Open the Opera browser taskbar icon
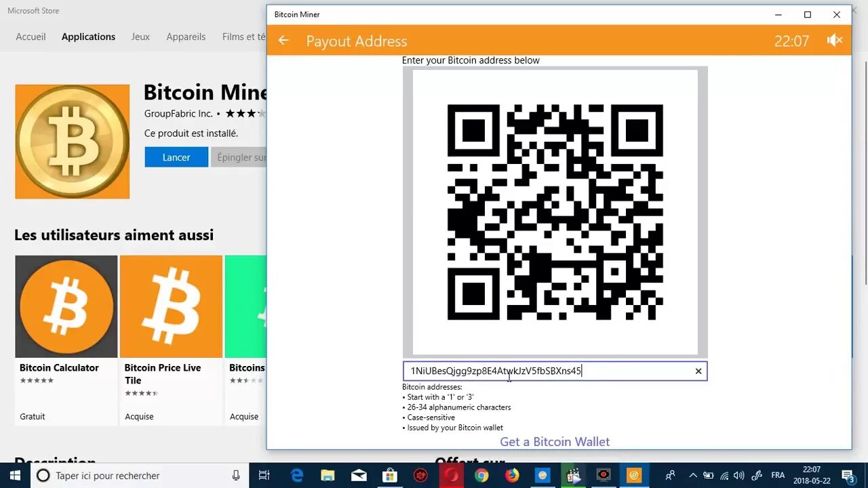Screen dimensions: 868x488 [451, 475]
